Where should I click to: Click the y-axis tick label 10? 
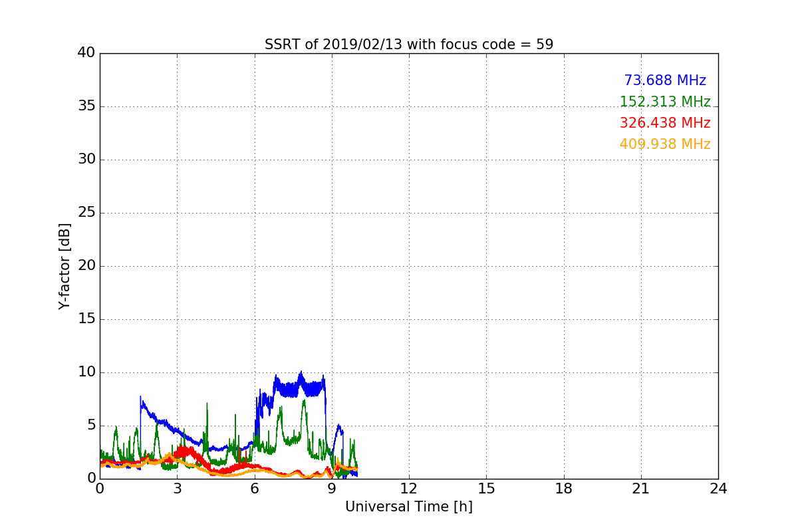pos(86,372)
